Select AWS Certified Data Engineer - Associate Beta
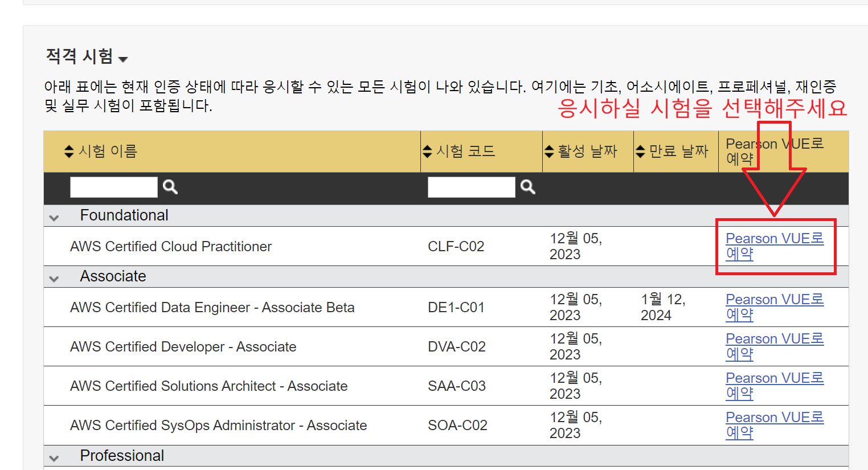Viewport: 868px width, 470px height. [x=212, y=307]
